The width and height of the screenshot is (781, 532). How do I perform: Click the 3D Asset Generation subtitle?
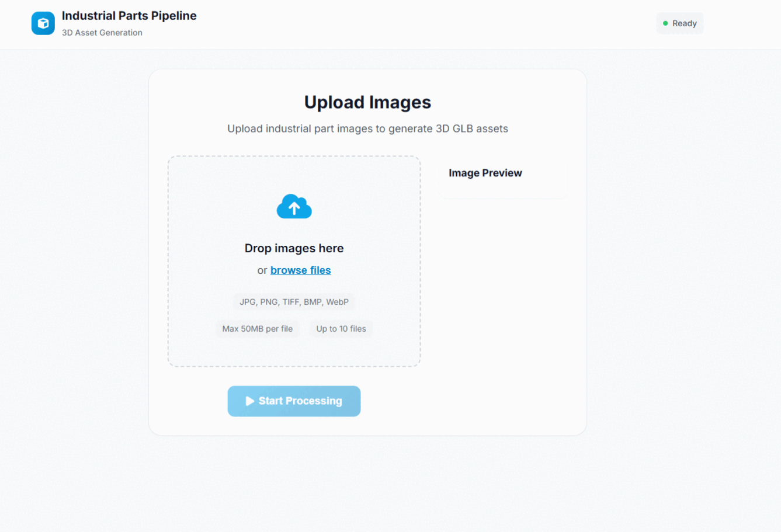(x=102, y=33)
